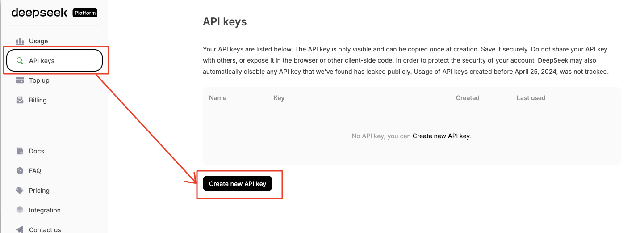The image size is (644, 233).
Task: Click the Usage bar chart icon
Action: 20,41
